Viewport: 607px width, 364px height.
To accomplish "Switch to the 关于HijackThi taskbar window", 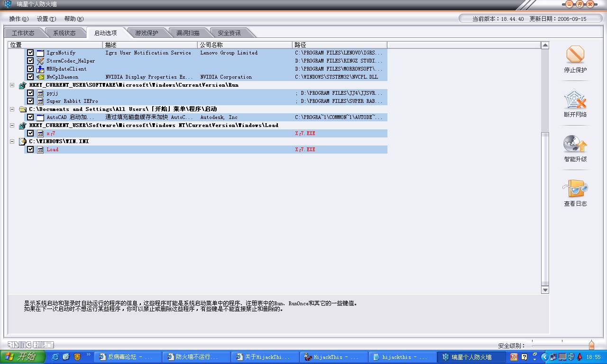I will click(264, 357).
